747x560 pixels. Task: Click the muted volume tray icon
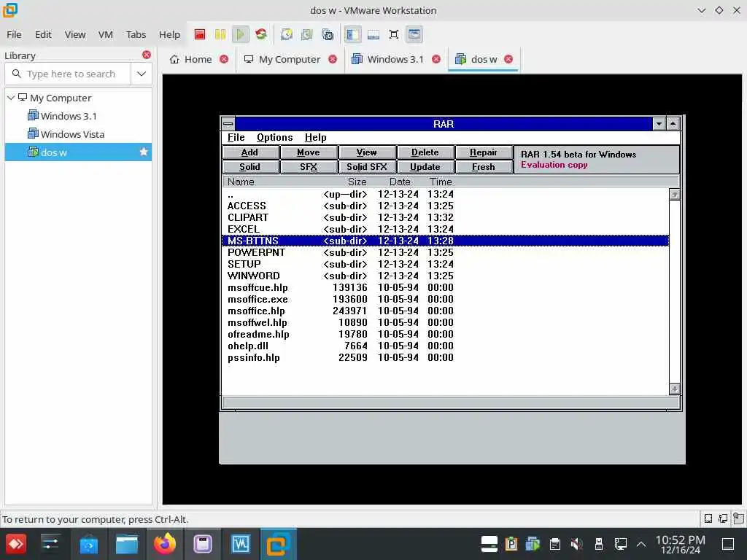[576, 544]
